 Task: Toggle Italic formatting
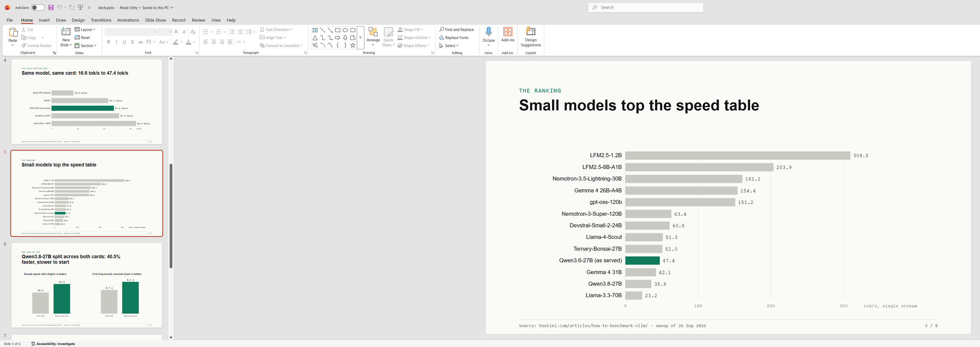pyautogui.click(x=117, y=42)
